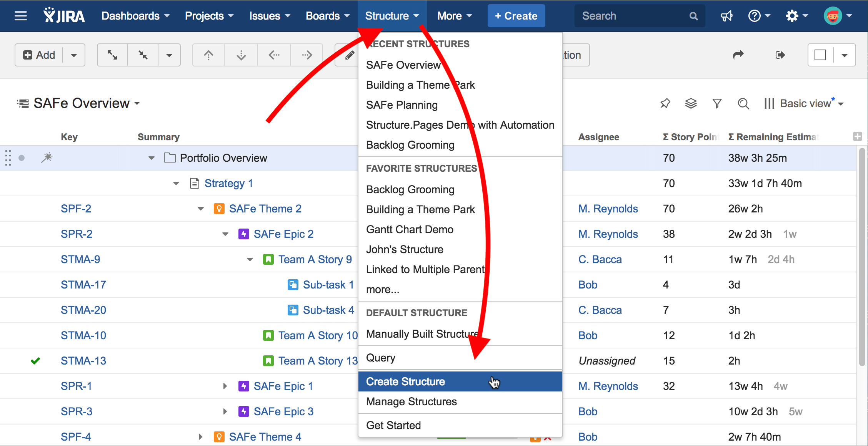Image resolution: width=868 pixels, height=446 pixels.
Task: Click the feedback megaphone icon
Action: click(x=726, y=16)
